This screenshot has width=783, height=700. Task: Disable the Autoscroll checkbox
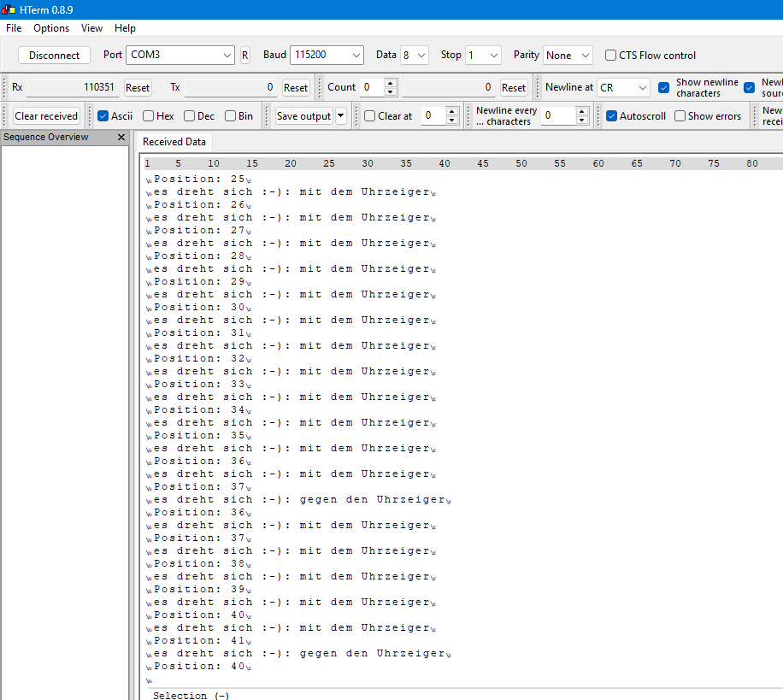tap(611, 116)
